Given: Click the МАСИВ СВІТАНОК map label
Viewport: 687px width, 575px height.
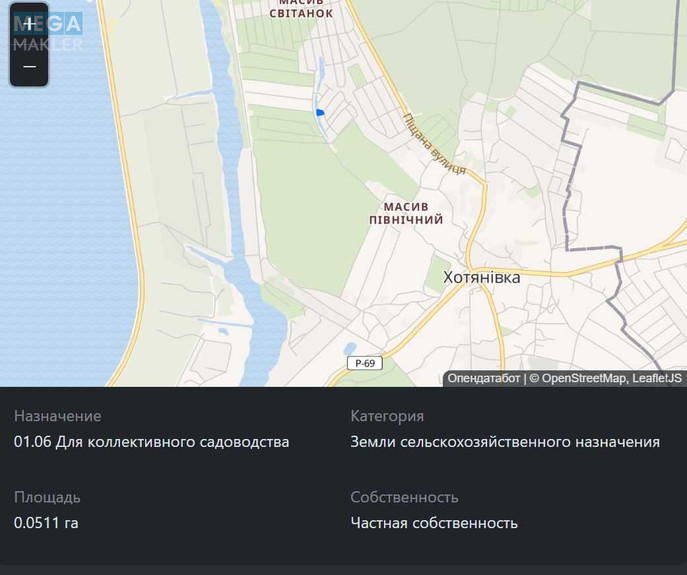Looking at the screenshot, I should tap(301, 9).
